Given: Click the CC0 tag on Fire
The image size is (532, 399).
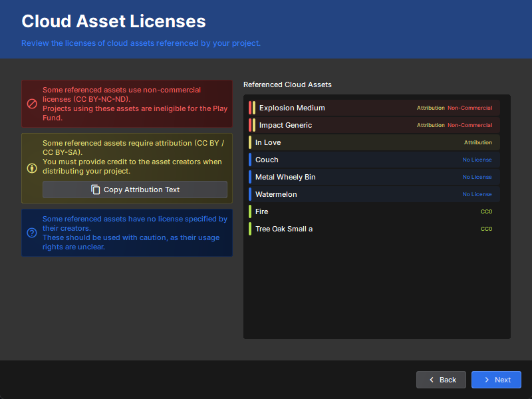Looking at the screenshot, I should click(x=486, y=211).
